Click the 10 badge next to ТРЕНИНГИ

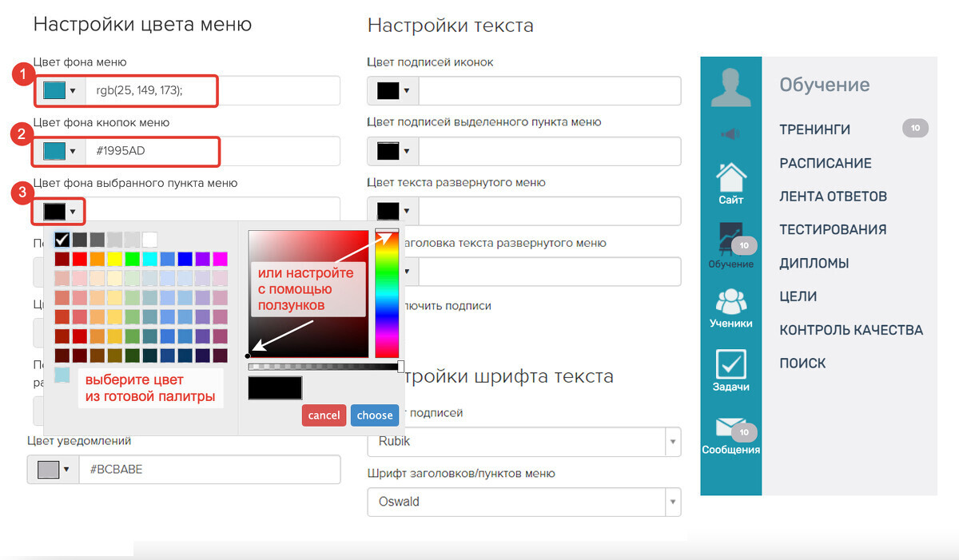click(915, 128)
